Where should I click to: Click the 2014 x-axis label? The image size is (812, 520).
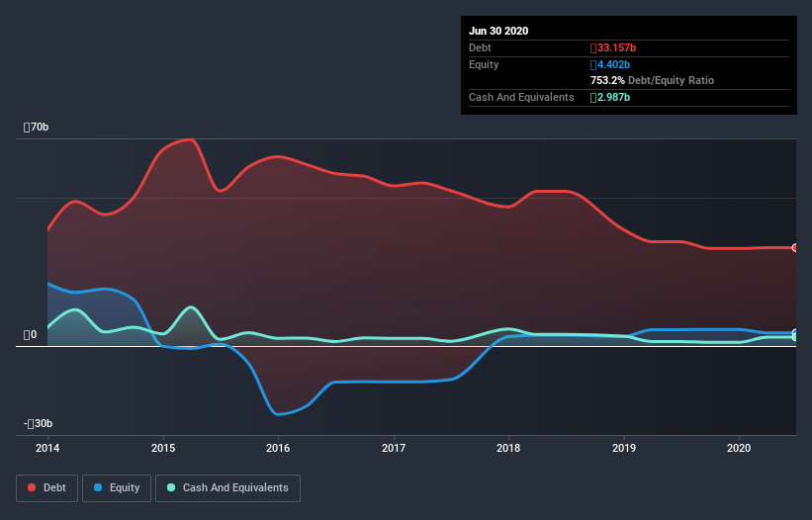47,448
